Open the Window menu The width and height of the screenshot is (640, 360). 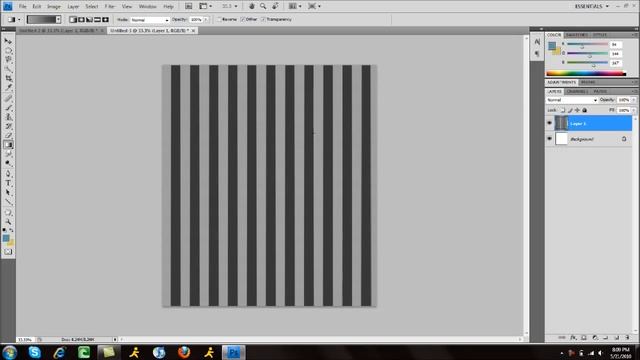[x=147, y=7]
